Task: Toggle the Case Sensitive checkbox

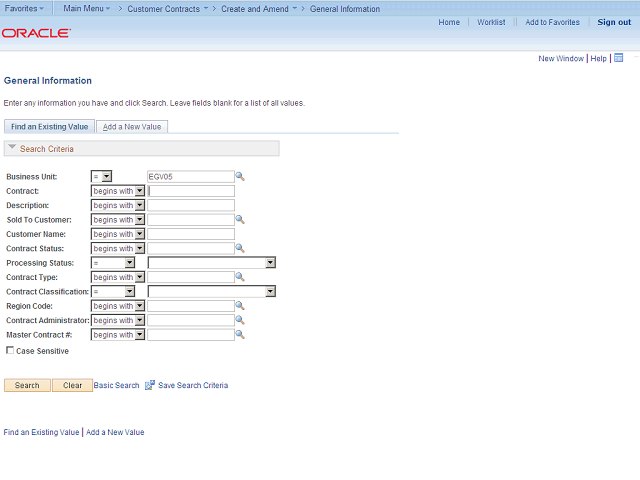Action: pos(10,350)
